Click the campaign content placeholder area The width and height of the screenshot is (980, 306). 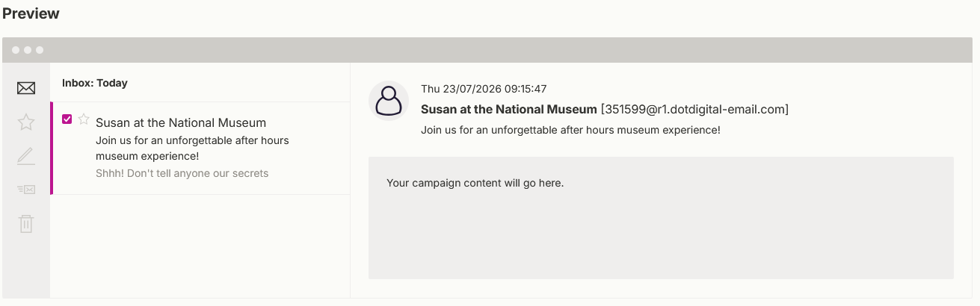661,218
